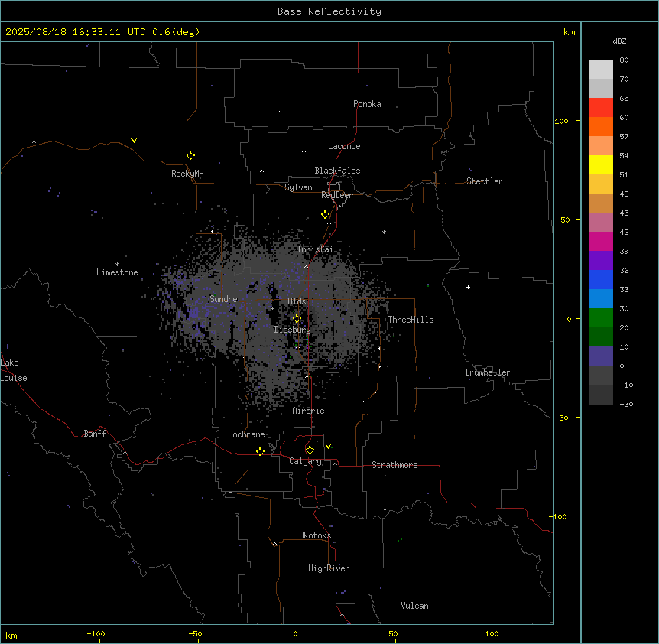Select the Didsbury label
659x644 pixels.
tap(293, 330)
